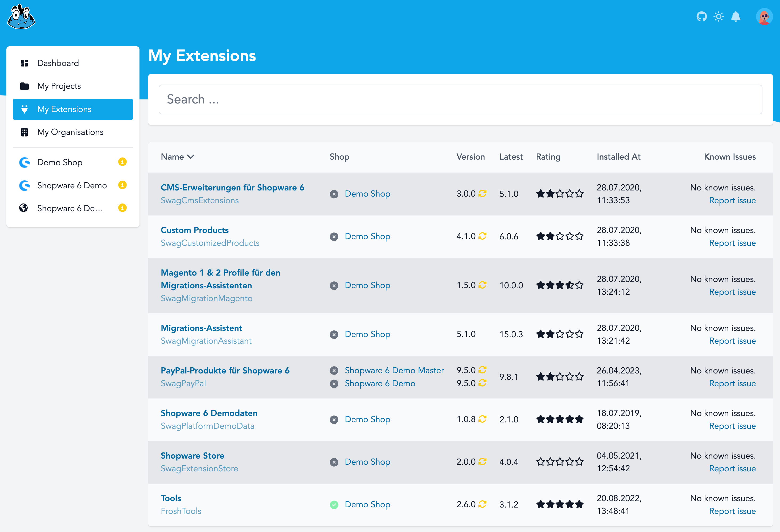Screen dimensions: 780x532
Task: Click the Shopware logo icon beside Demo Shop
Action: [x=24, y=162]
